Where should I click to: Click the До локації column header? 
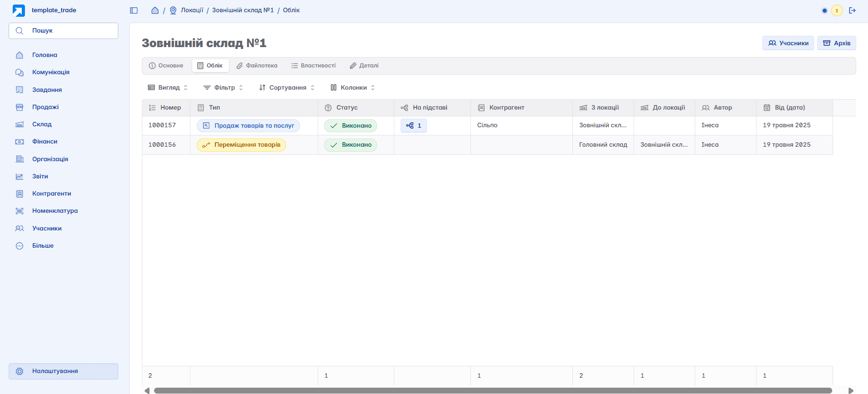(x=664, y=108)
